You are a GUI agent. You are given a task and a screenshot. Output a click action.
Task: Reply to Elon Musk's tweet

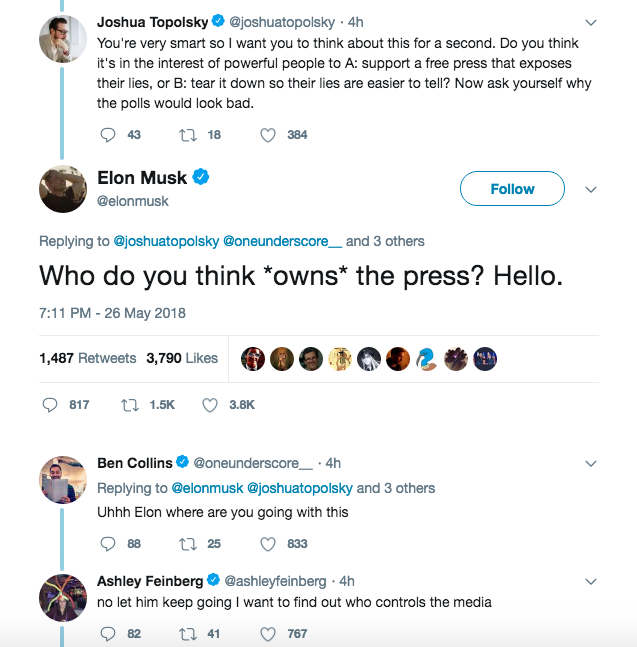pos(51,405)
